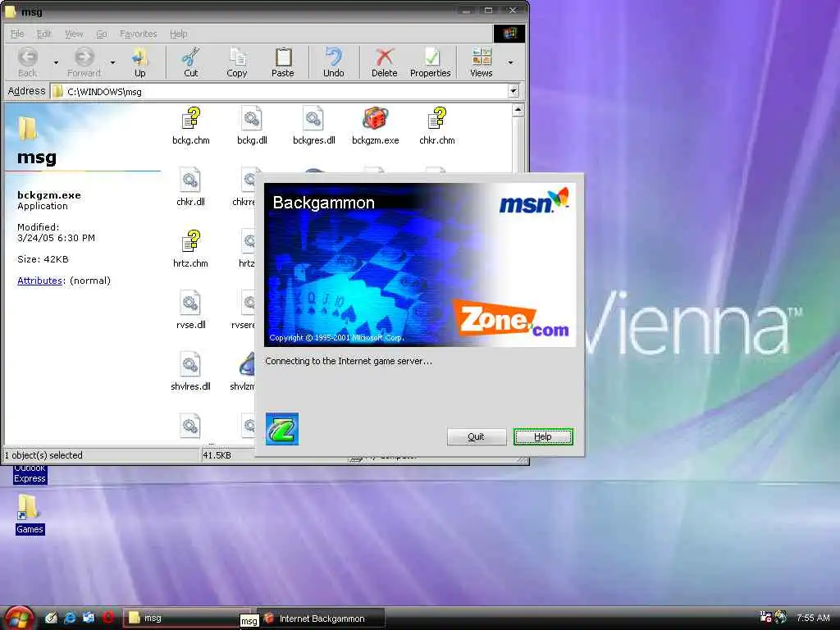Viewport: 840px width, 630px height.
Task: Open the Address bar dropdown
Action: [x=514, y=91]
